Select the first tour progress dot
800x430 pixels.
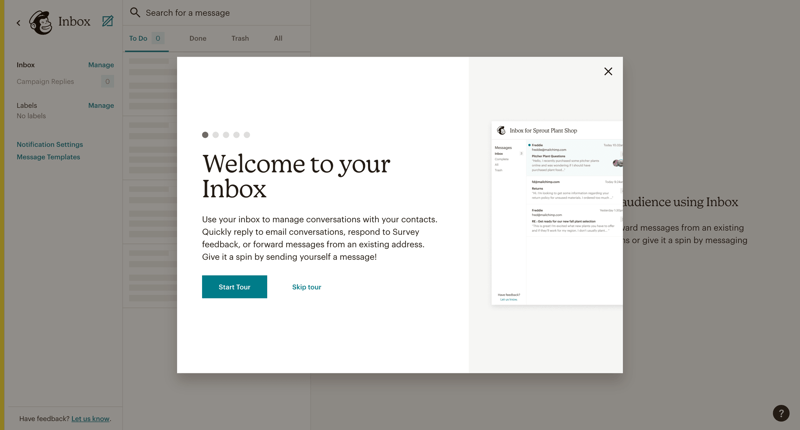205,135
